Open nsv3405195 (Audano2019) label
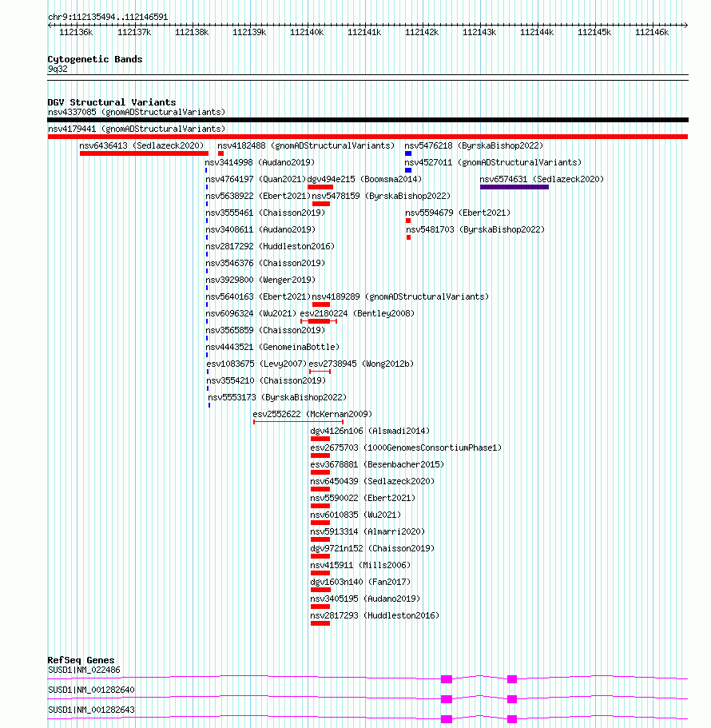Viewport: 711px width, 728px height. (x=365, y=598)
